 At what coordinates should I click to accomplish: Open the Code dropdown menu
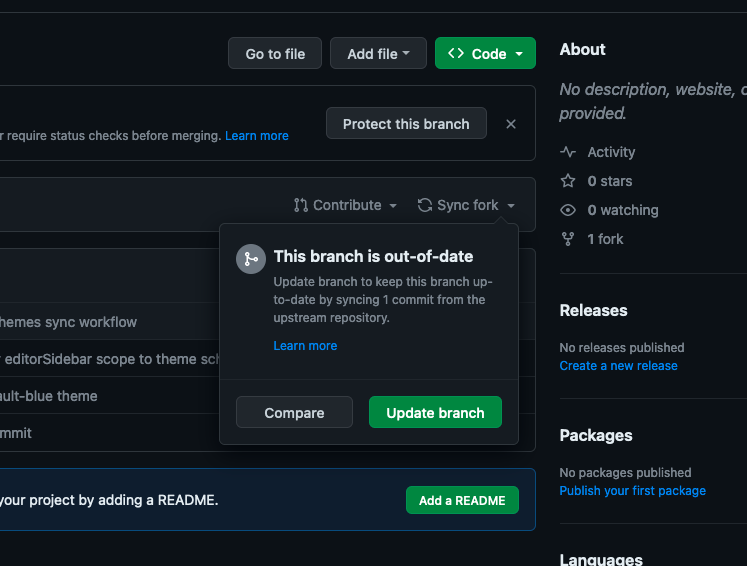click(x=485, y=54)
